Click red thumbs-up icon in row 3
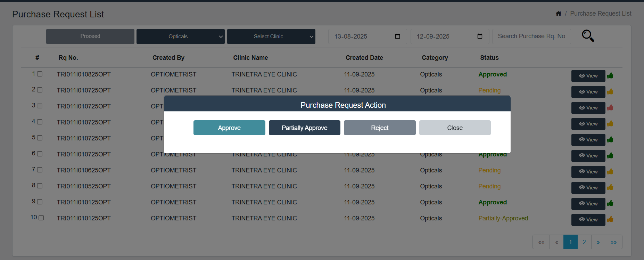Viewport: 644px width, 260px height. pyautogui.click(x=610, y=108)
